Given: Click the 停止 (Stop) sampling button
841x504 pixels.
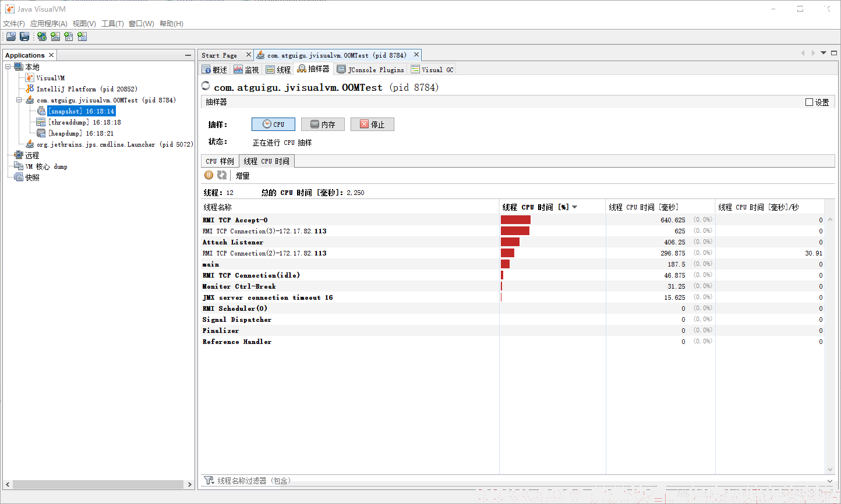Looking at the screenshot, I should click(372, 124).
